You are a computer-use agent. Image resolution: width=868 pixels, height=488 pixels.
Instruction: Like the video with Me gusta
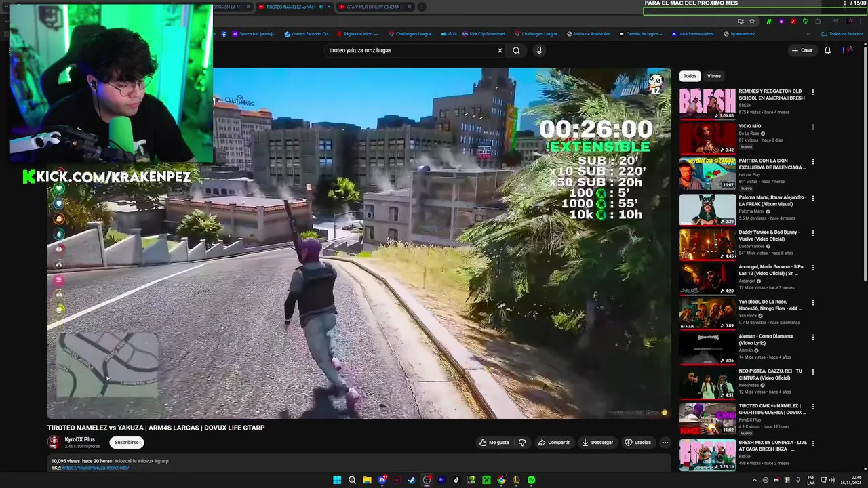point(494,443)
